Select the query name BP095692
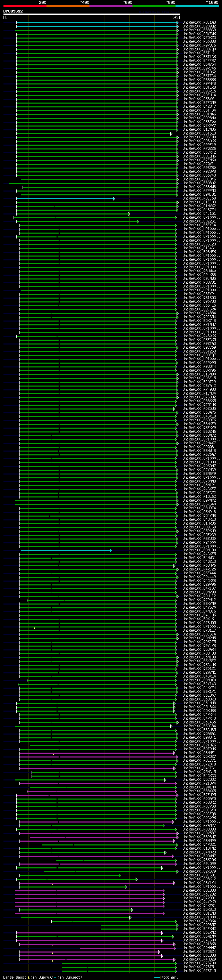 click(x=13, y=11)
